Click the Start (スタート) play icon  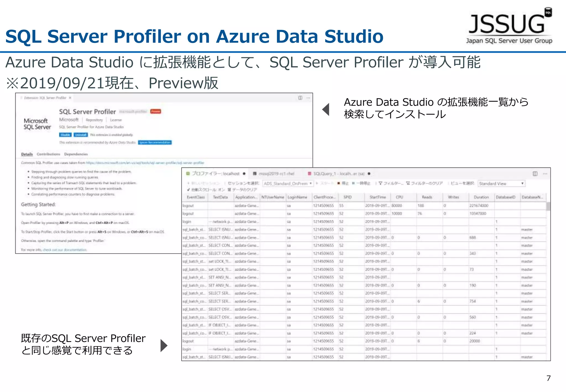[317, 183]
